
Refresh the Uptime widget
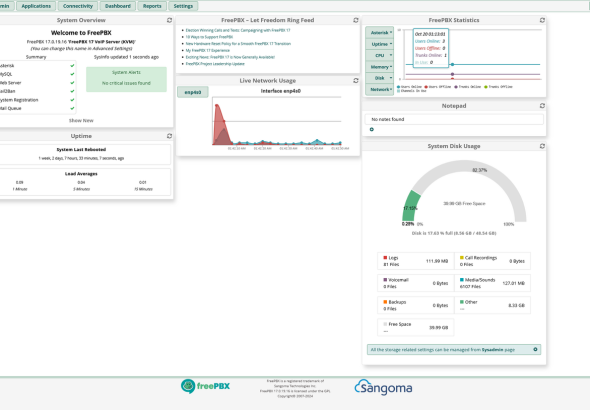pos(169,136)
